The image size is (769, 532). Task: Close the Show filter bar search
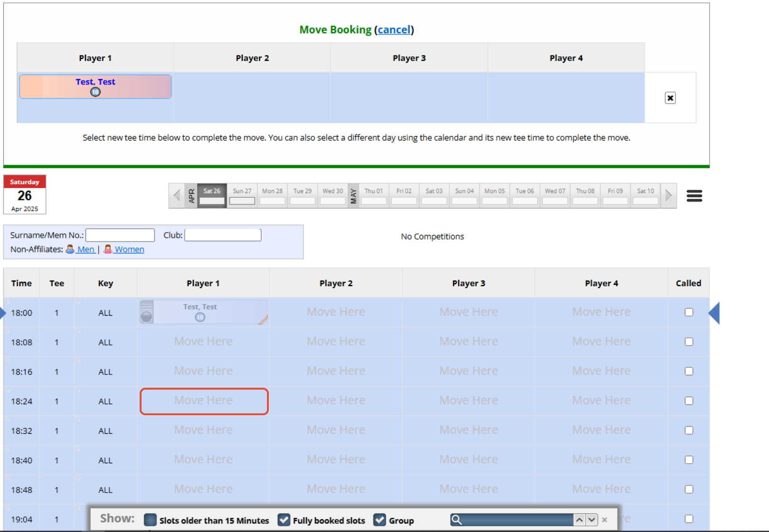(x=605, y=520)
